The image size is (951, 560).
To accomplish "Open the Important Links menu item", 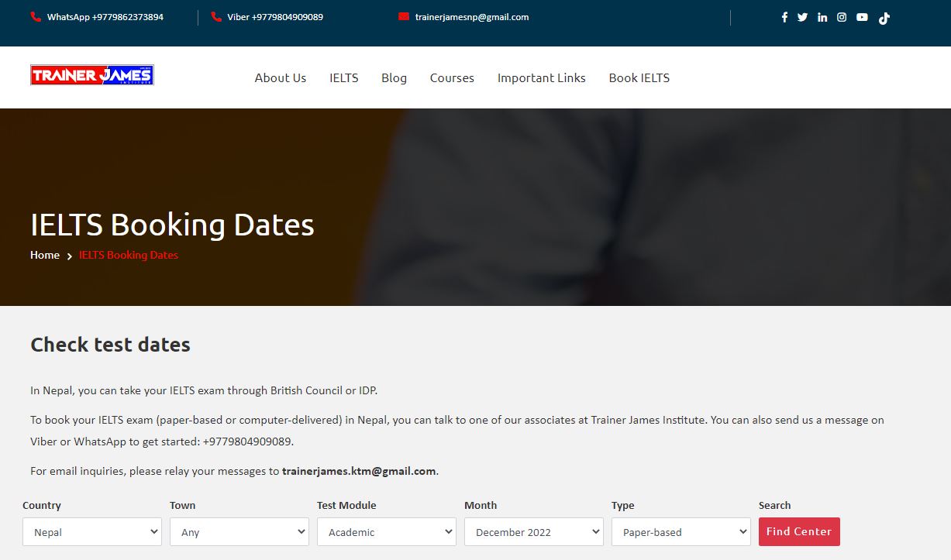I will point(541,78).
